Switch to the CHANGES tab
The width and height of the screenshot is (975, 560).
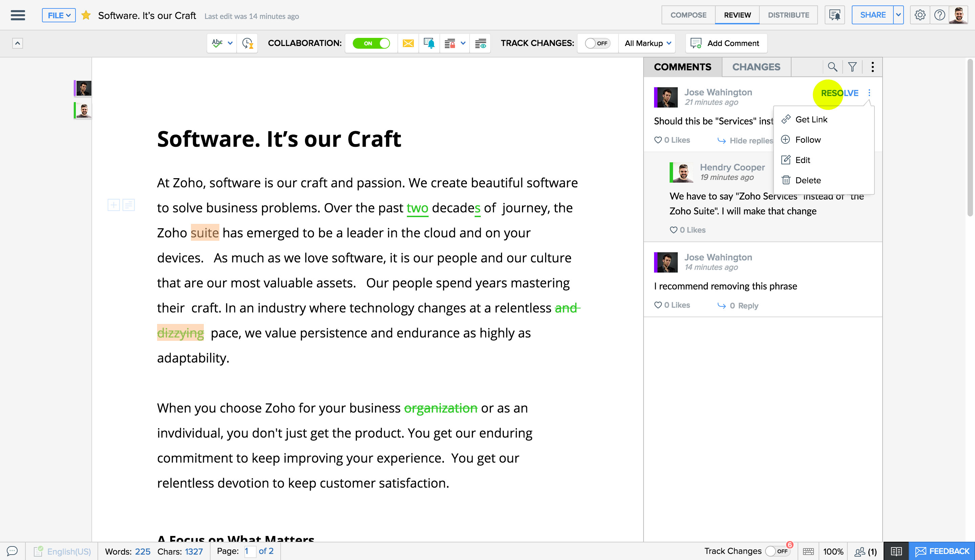tap(756, 67)
